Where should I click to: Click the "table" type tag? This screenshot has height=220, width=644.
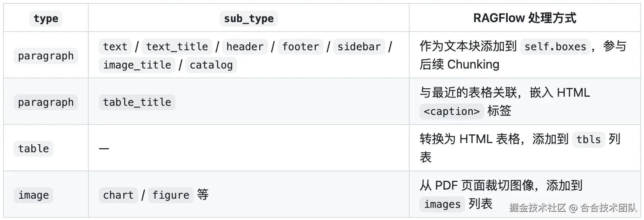click(33, 149)
